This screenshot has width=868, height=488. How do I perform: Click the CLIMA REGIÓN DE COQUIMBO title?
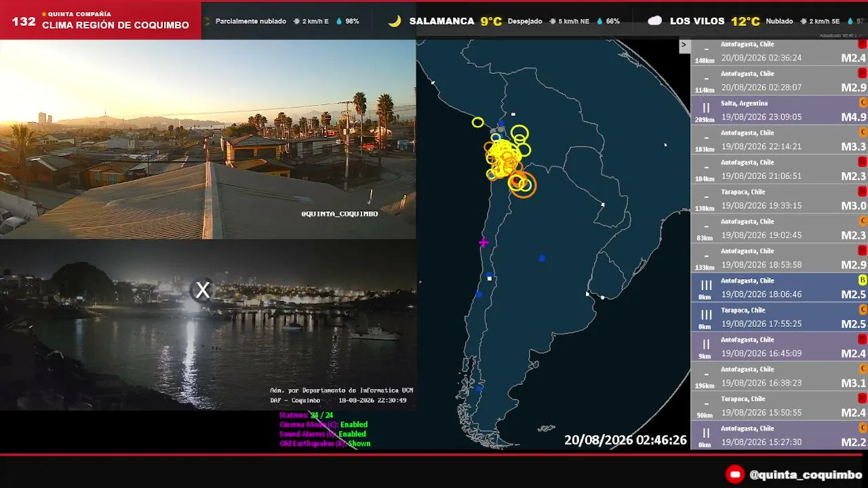[x=115, y=25]
